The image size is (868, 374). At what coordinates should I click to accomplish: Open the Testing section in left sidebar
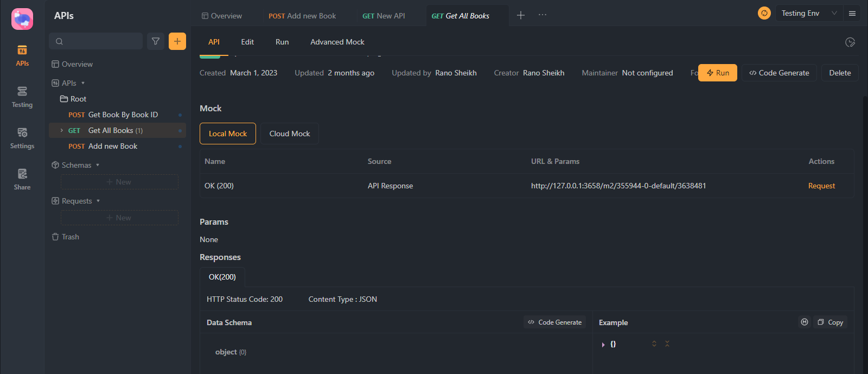tap(22, 97)
